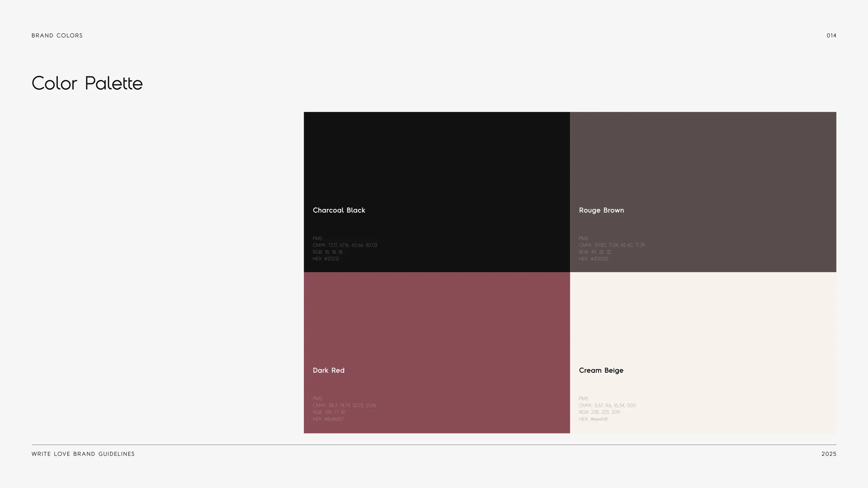Click the 'HEX: #121212' value
868x488 pixels.
point(326,259)
